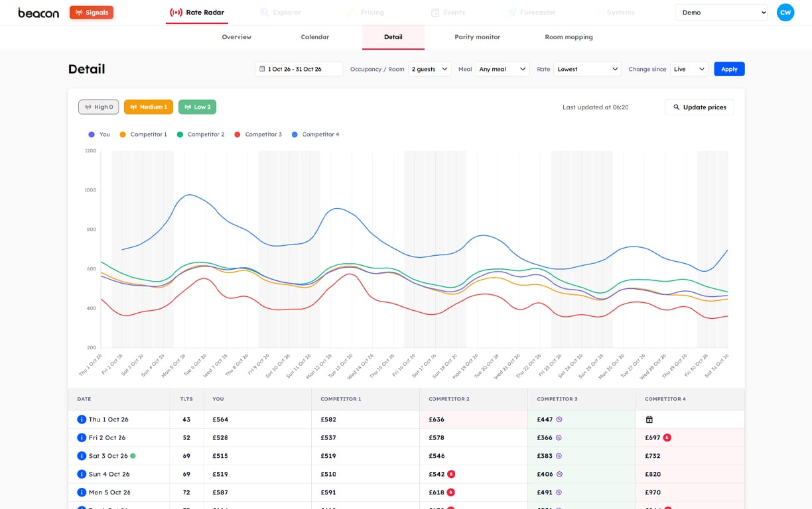Click the info icon for Thu 1 Oct 26
The width and height of the screenshot is (812, 509).
(82, 420)
